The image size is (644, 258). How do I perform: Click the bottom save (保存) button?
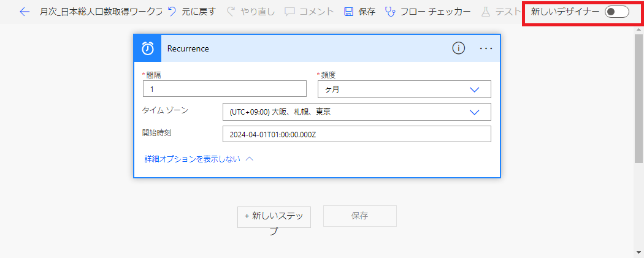pyautogui.click(x=359, y=216)
